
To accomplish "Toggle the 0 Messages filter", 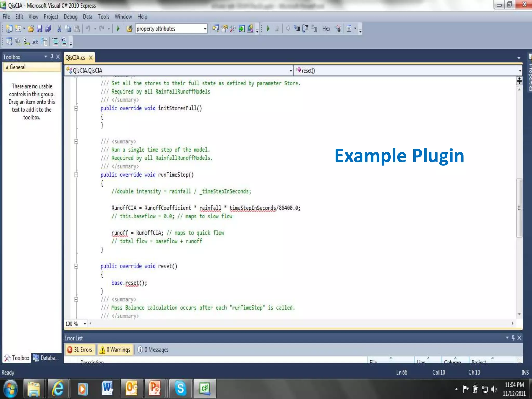I will point(153,350).
